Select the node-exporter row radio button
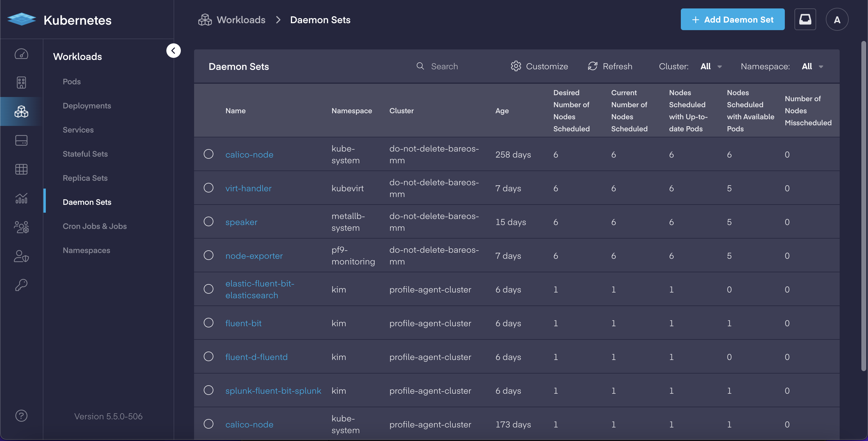868x441 pixels. [x=209, y=255]
